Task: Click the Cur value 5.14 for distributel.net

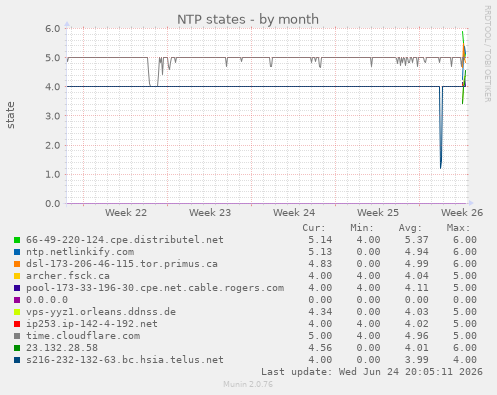Action: coord(320,240)
